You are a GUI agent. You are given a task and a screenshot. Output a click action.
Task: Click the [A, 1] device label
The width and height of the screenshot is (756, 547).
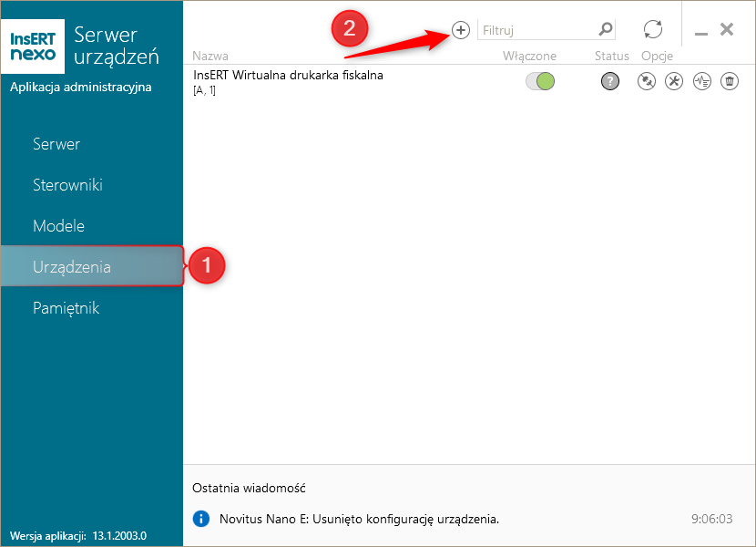[204, 90]
